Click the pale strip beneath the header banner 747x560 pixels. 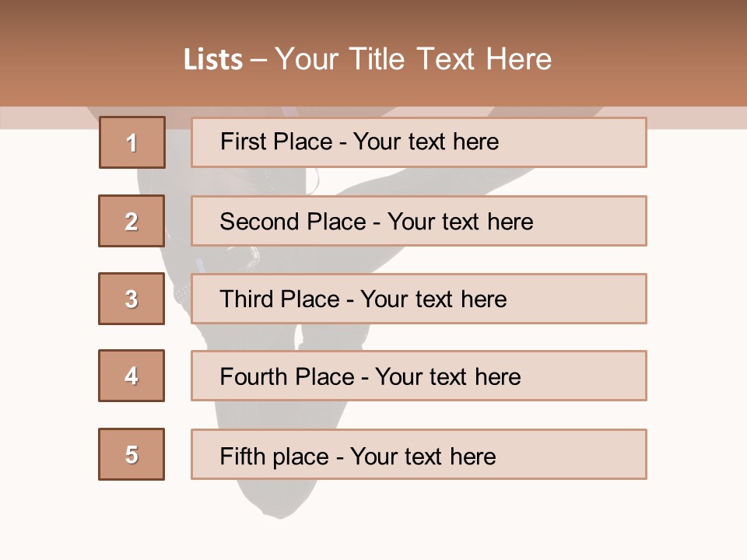(x=696, y=117)
